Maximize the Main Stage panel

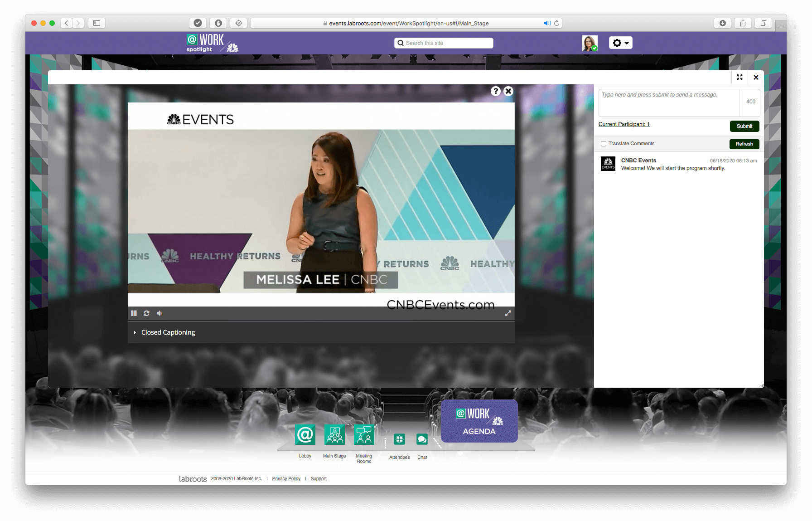(739, 77)
